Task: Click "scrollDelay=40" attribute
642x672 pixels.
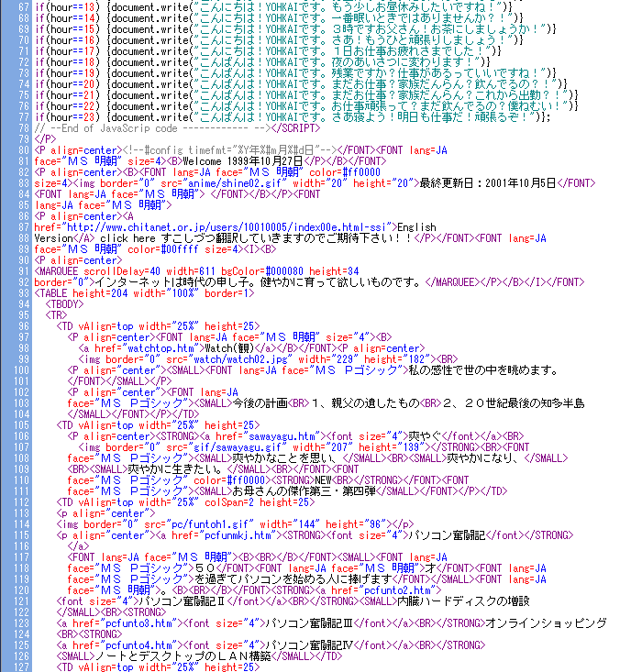Action: [122, 271]
